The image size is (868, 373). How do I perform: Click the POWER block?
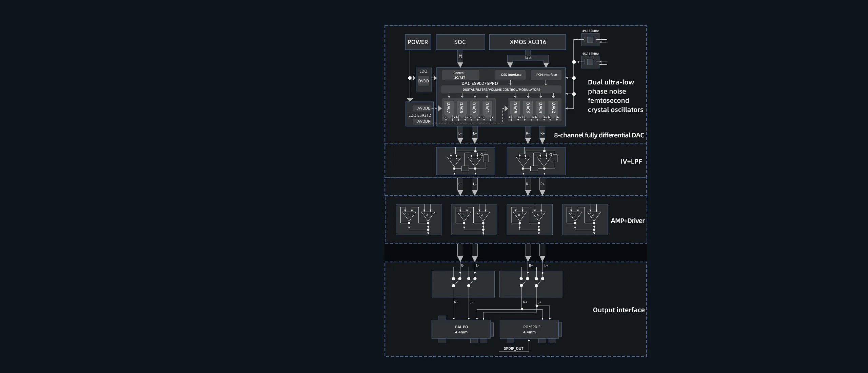pyautogui.click(x=418, y=42)
